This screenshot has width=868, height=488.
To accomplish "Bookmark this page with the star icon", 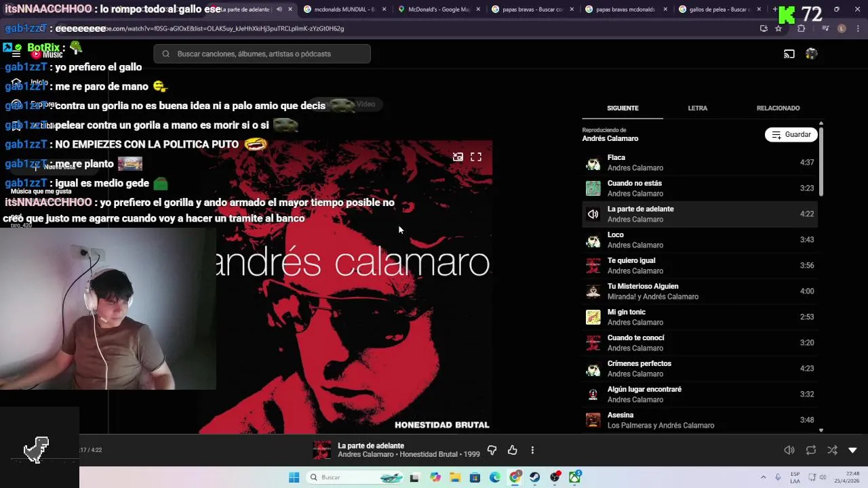I will [778, 28].
